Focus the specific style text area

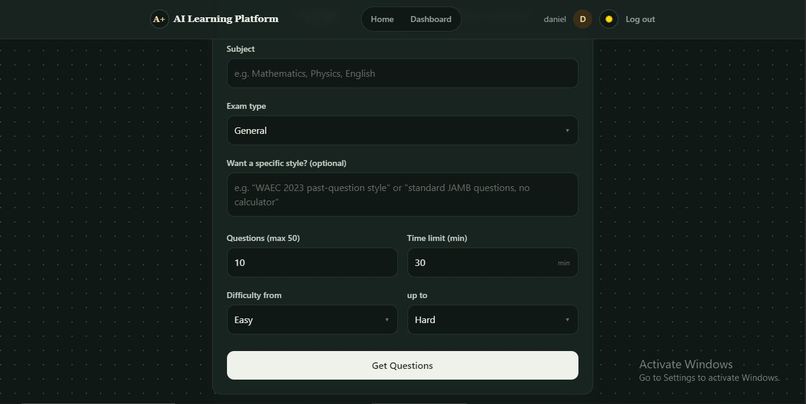tap(402, 195)
